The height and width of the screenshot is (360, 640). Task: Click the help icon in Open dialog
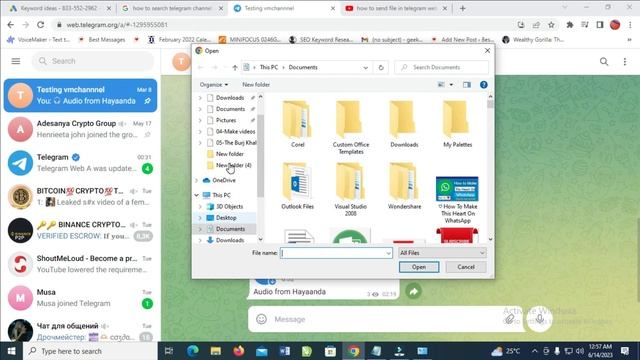[484, 84]
